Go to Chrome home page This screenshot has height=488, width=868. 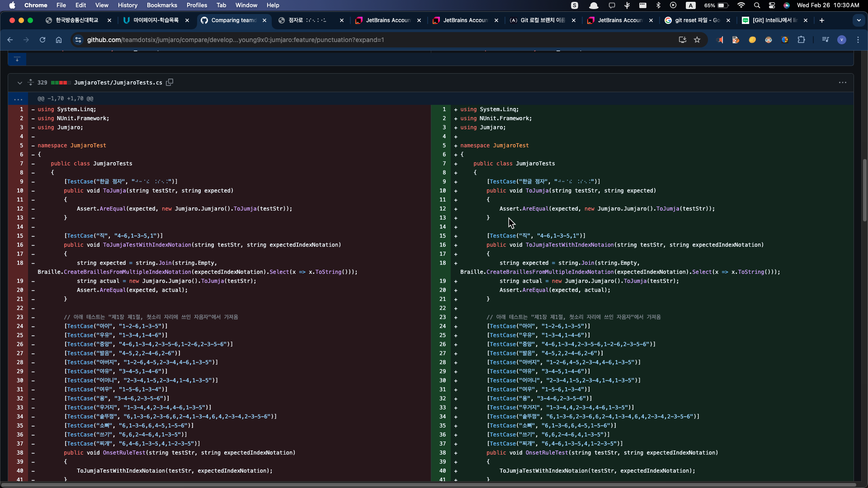(59, 40)
